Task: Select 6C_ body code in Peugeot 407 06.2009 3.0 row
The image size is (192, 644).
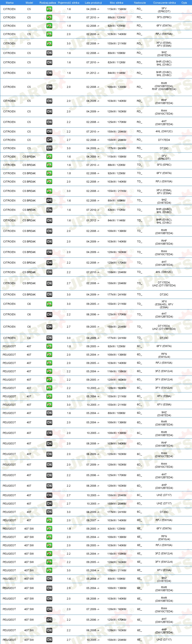Action: tap(139, 512)
